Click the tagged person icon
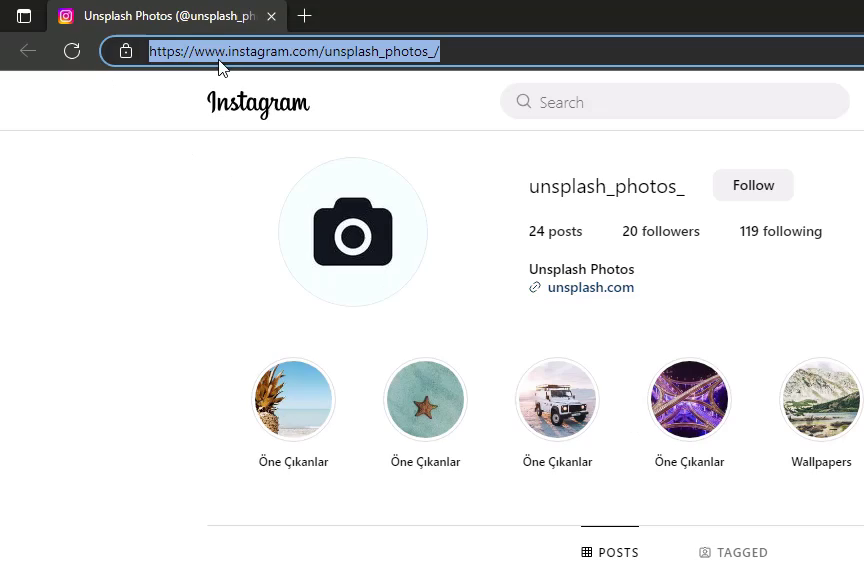This screenshot has width=864, height=564. (x=704, y=552)
